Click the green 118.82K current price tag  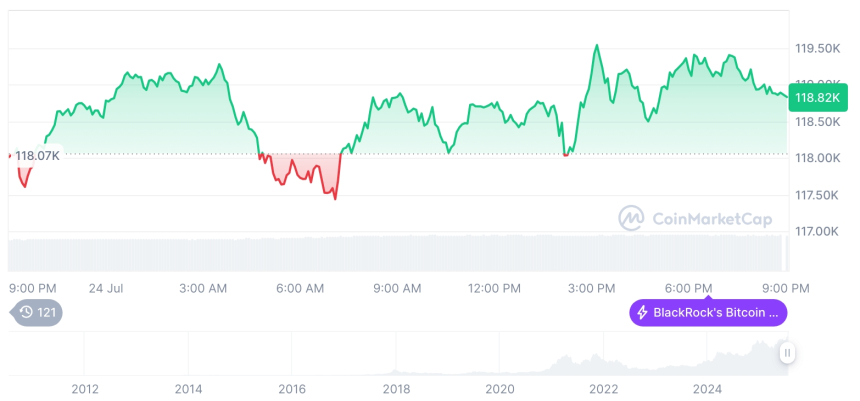tap(818, 97)
